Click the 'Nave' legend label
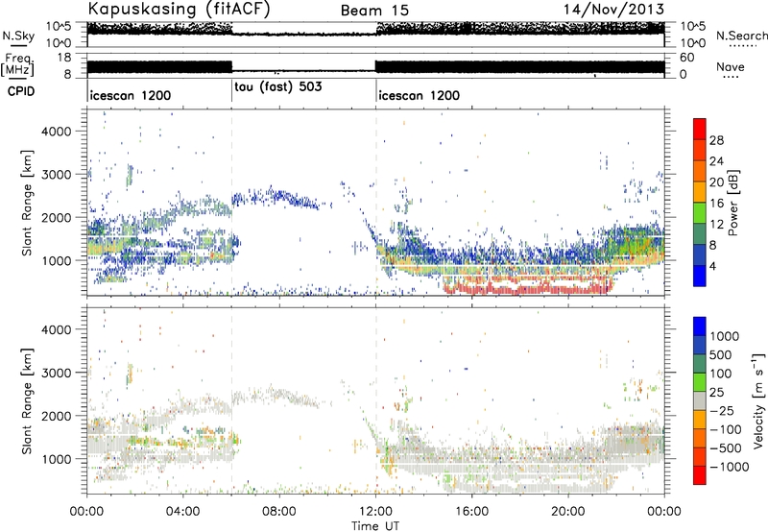The height and width of the screenshot is (532, 768). tap(730, 67)
